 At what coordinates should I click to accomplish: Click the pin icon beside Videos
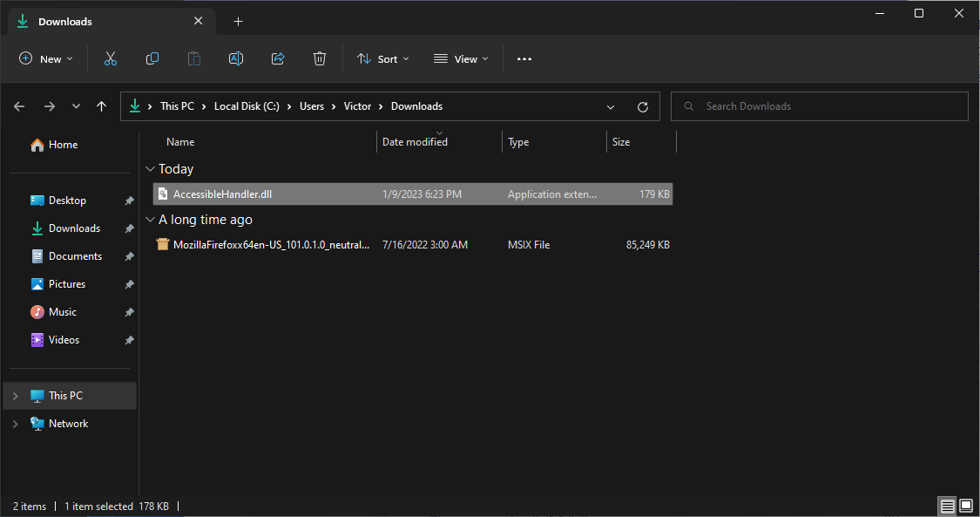pos(130,340)
